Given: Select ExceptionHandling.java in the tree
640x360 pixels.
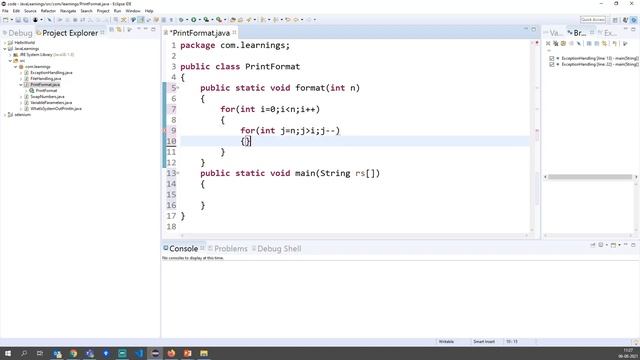Looking at the screenshot, I should 51,73.
